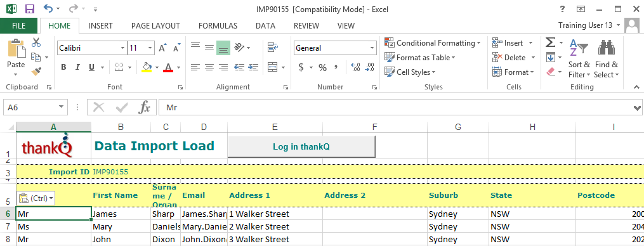Decrease font size with small A
The image size is (644, 246).
tap(177, 48)
